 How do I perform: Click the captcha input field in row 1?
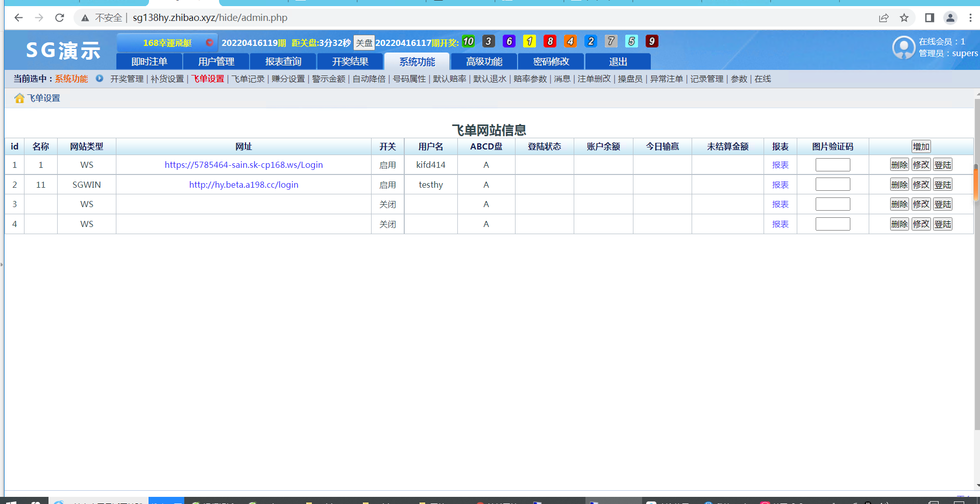coord(833,165)
